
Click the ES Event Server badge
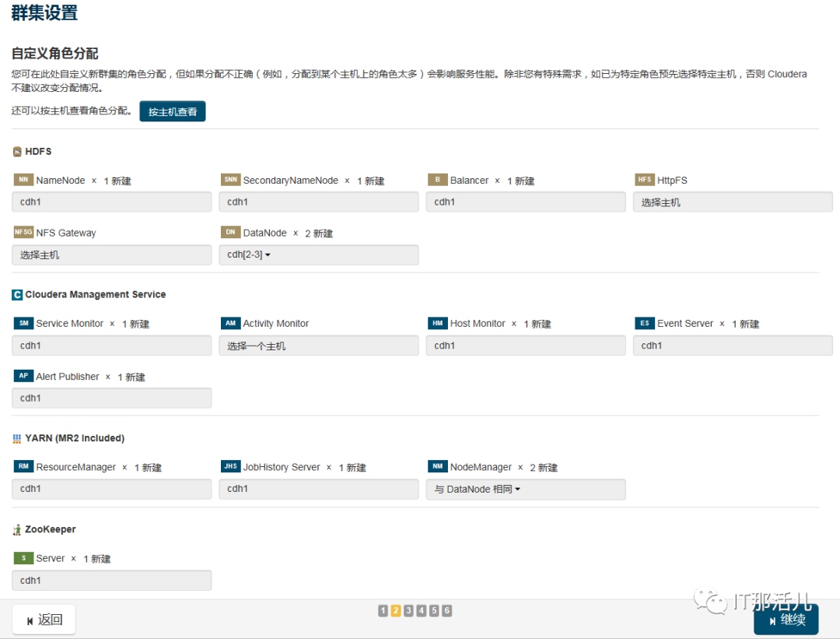(x=645, y=323)
